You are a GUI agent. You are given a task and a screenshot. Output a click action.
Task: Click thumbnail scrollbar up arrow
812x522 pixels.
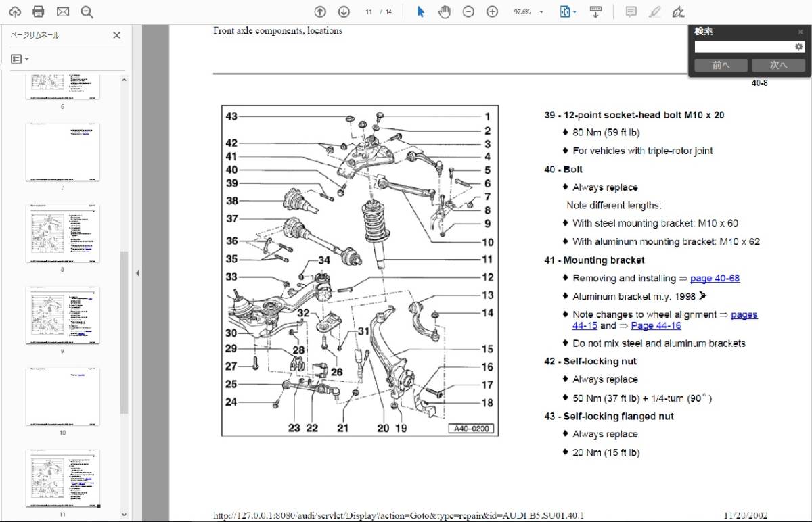tap(124, 79)
